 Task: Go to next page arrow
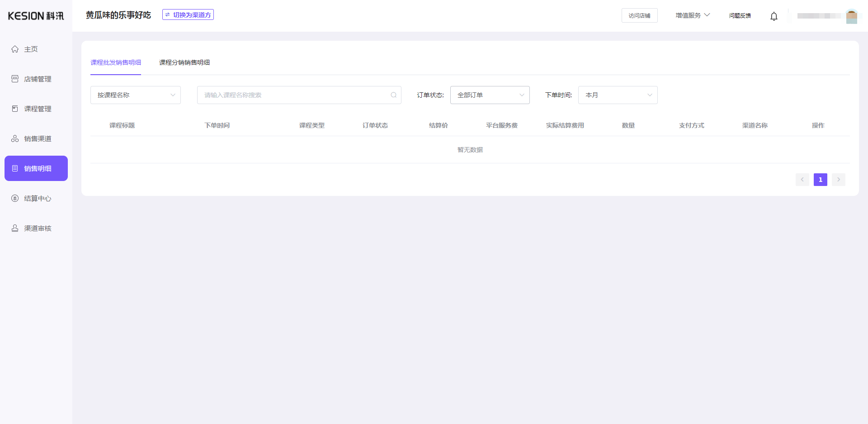[x=838, y=180]
